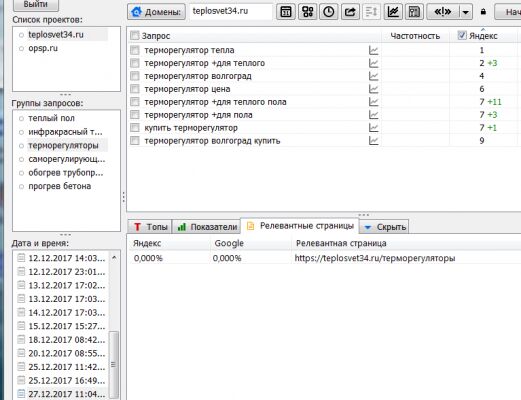Sort by the Частотность column header

[415, 36]
